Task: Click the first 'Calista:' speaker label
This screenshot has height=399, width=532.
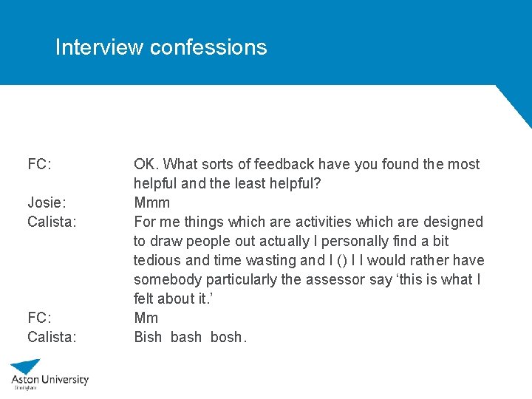Action: coord(52,222)
